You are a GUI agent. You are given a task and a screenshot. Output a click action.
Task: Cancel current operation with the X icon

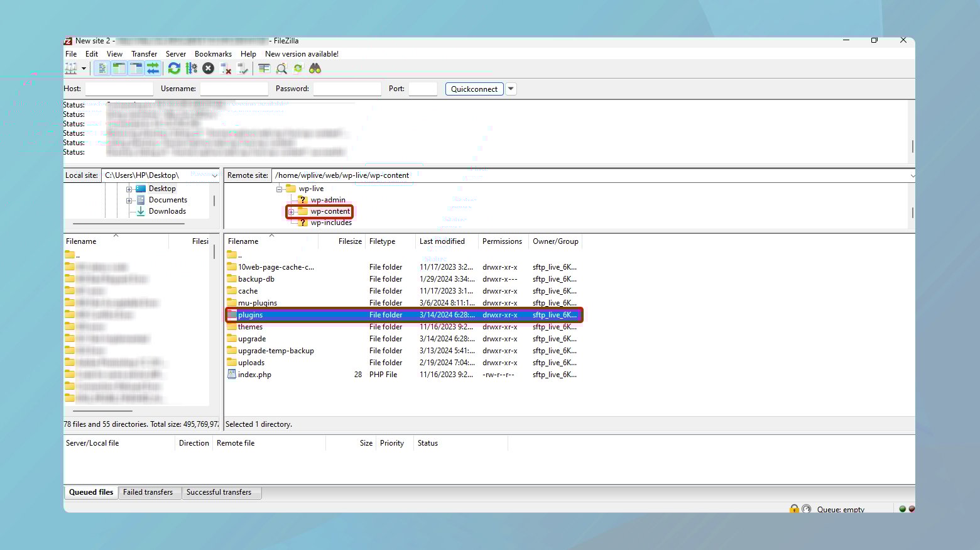209,69
